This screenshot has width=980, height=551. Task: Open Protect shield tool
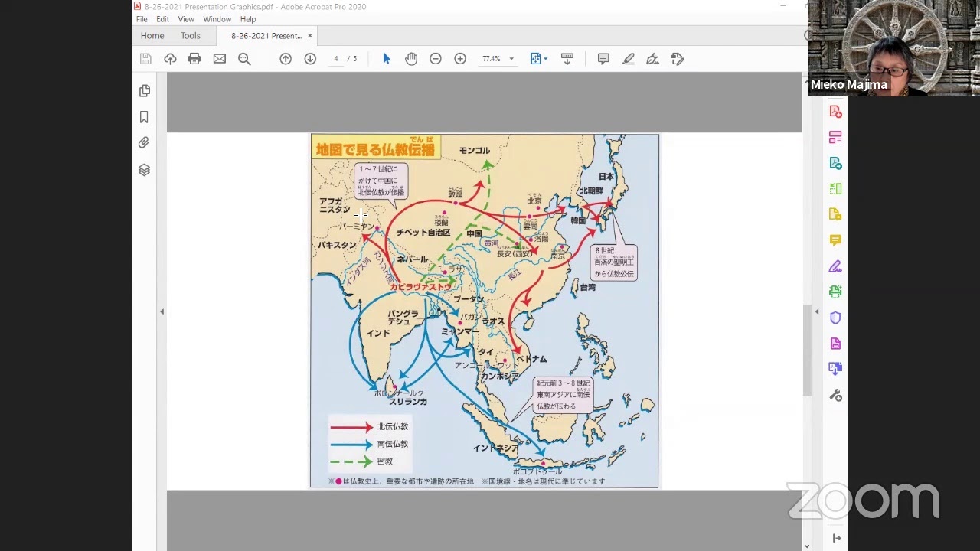835,318
